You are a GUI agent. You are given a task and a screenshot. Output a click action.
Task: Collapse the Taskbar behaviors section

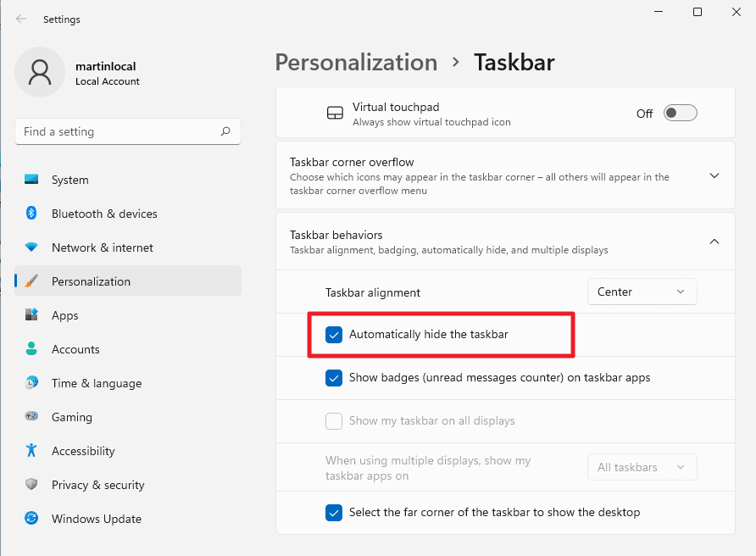coord(714,242)
